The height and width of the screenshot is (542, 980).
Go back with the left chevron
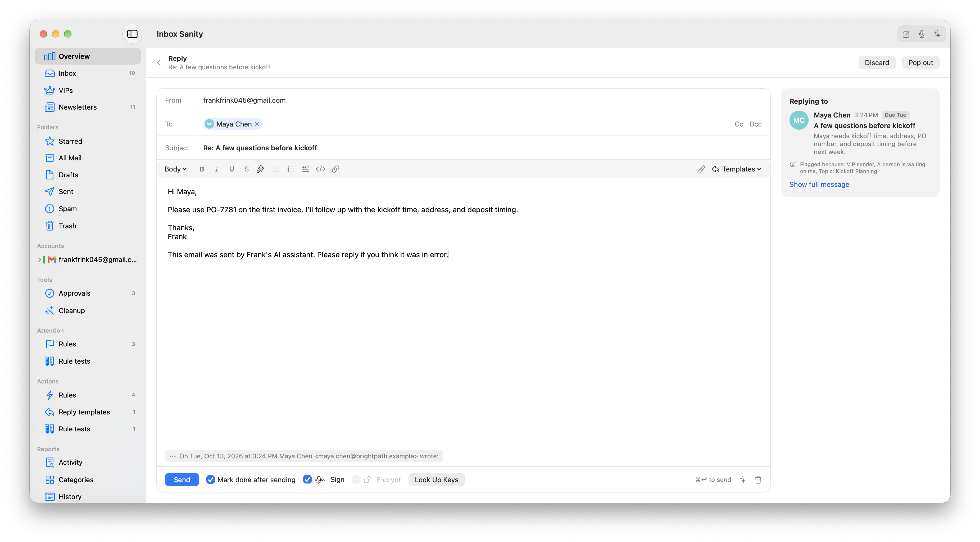(159, 63)
